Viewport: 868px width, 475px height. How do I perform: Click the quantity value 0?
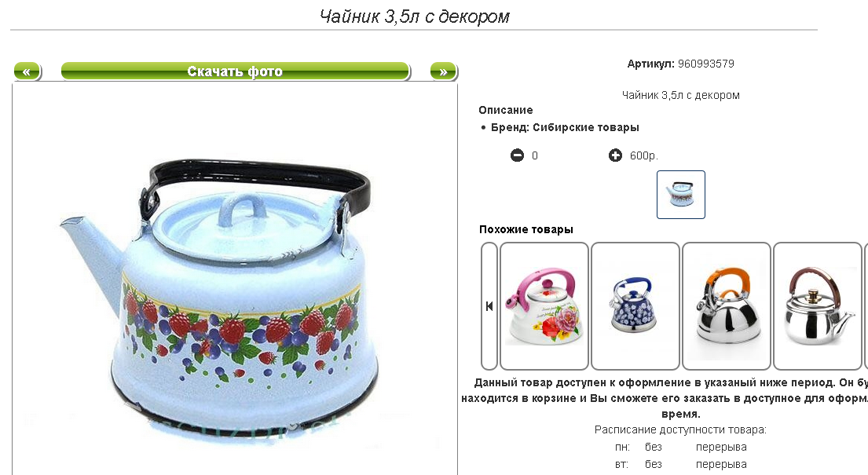pos(535,155)
